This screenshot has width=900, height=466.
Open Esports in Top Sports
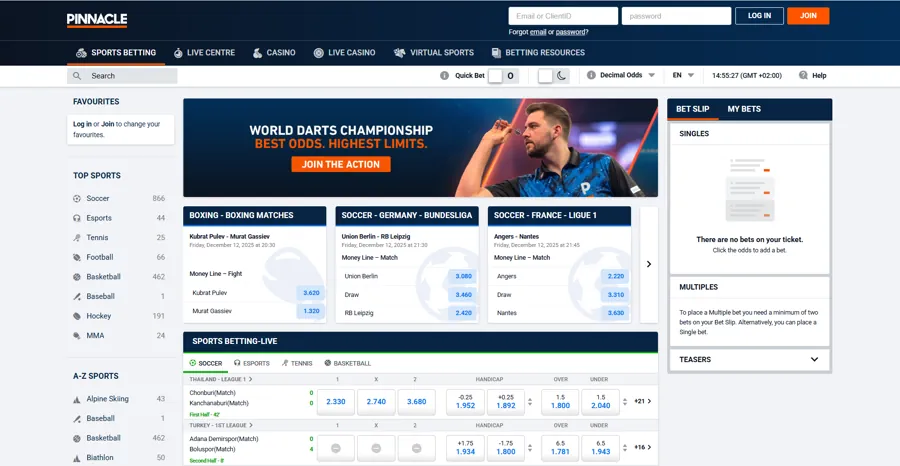coord(99,218)
